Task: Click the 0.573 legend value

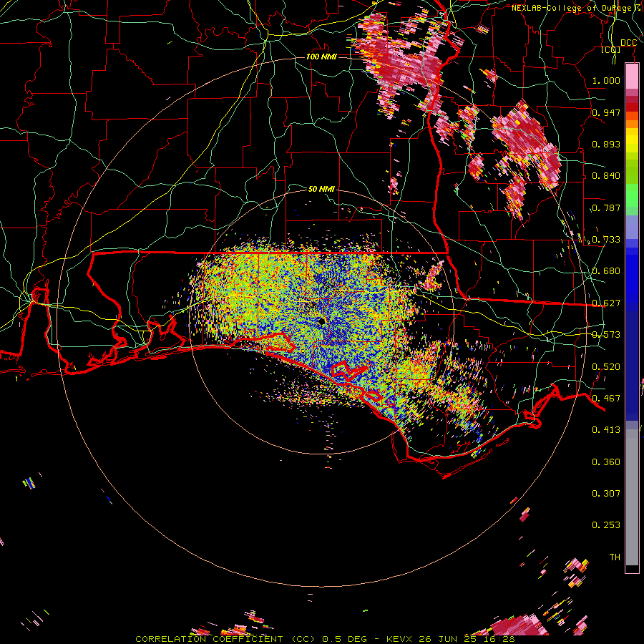Action: 606,335
